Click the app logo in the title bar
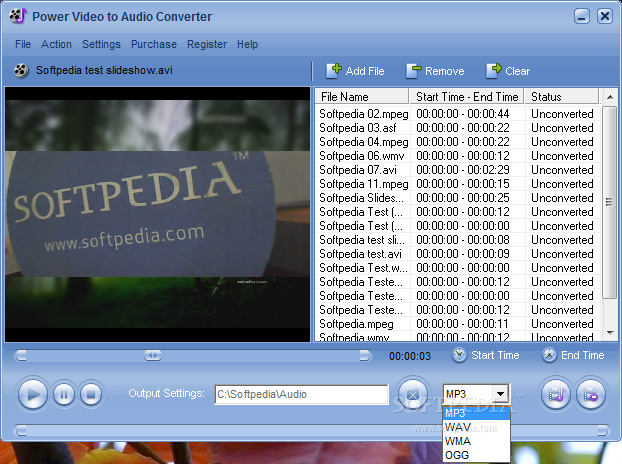 [17, 16]
